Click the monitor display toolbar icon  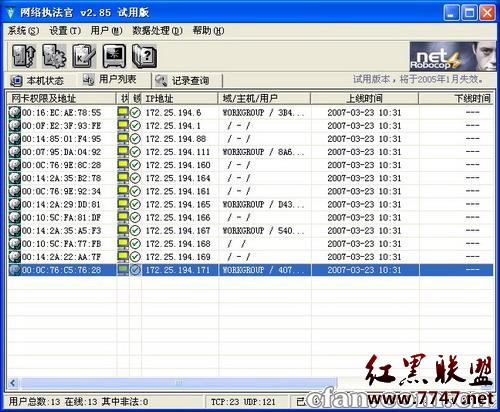[x=114, y=56]
